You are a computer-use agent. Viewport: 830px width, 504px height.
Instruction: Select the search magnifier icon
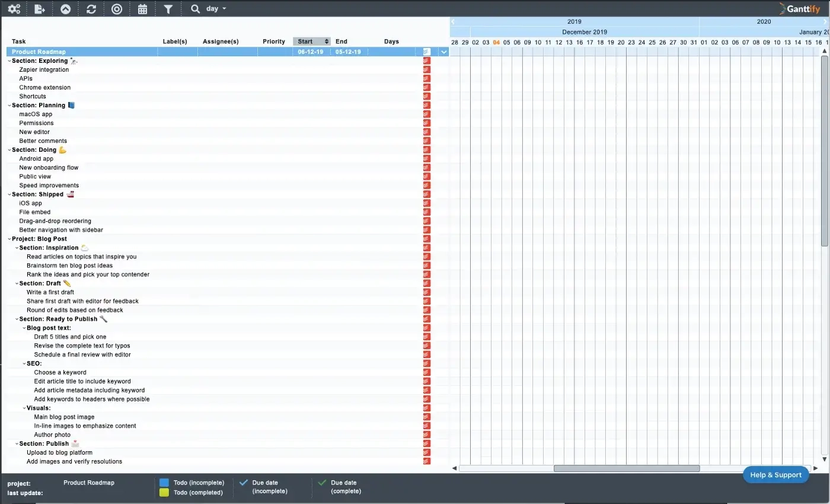tap(194, 8)
